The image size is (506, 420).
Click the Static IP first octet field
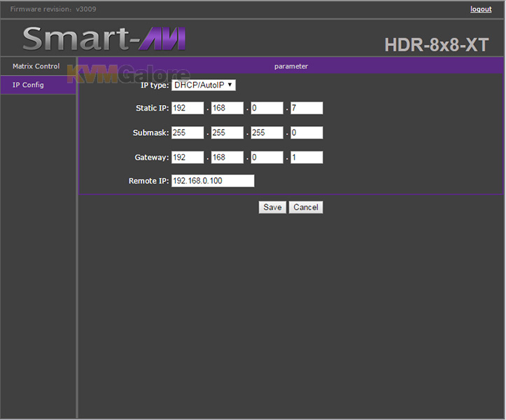(188, 108)
